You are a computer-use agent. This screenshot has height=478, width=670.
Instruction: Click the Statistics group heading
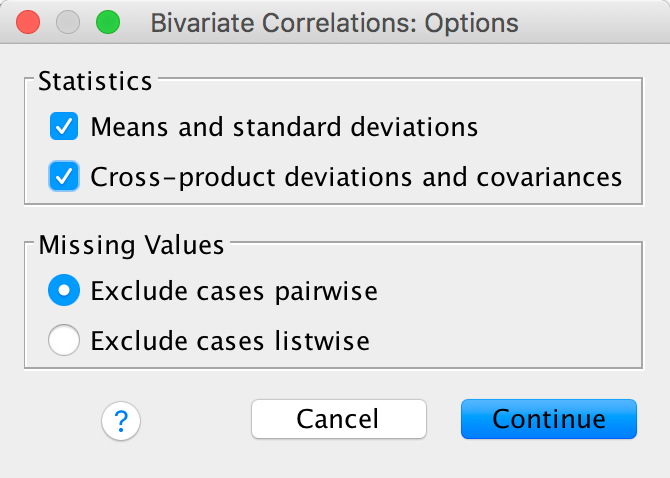click(95, 82)
